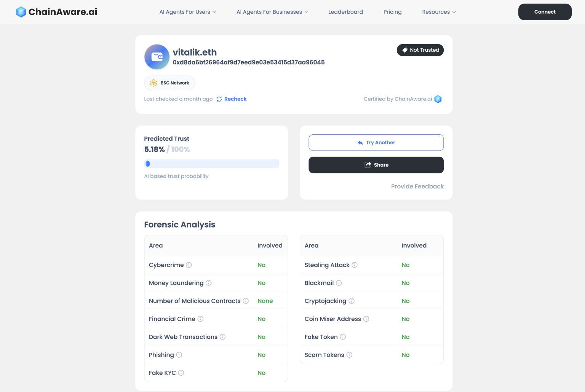585x392 pixels.
Task: Show info tooltip for Phishing
Action: point(179,355)
